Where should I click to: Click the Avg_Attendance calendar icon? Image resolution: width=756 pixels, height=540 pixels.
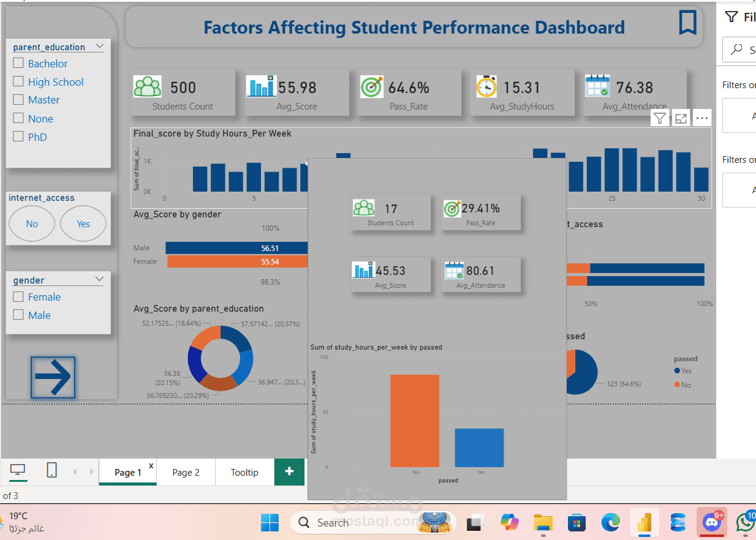coord(597,86)
